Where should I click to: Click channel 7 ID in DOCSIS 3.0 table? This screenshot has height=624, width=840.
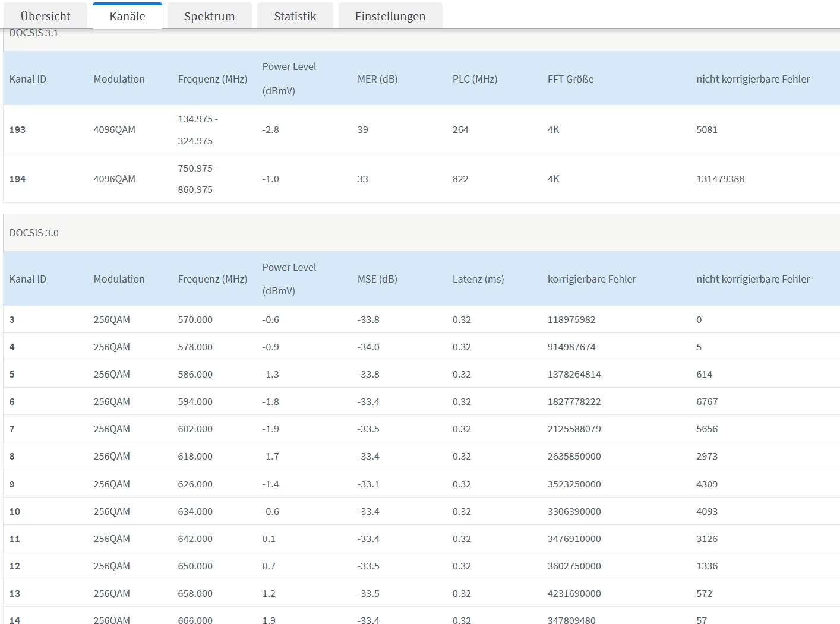tap(12, 429)
